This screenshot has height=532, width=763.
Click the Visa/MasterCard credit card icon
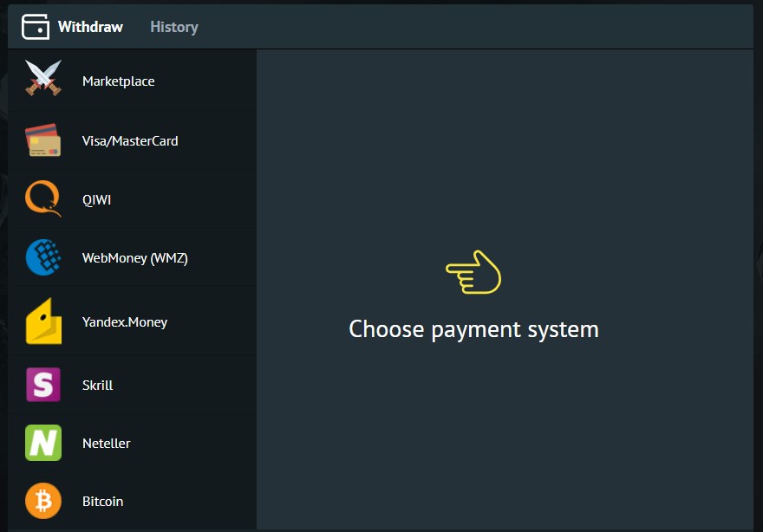(42, 139)
